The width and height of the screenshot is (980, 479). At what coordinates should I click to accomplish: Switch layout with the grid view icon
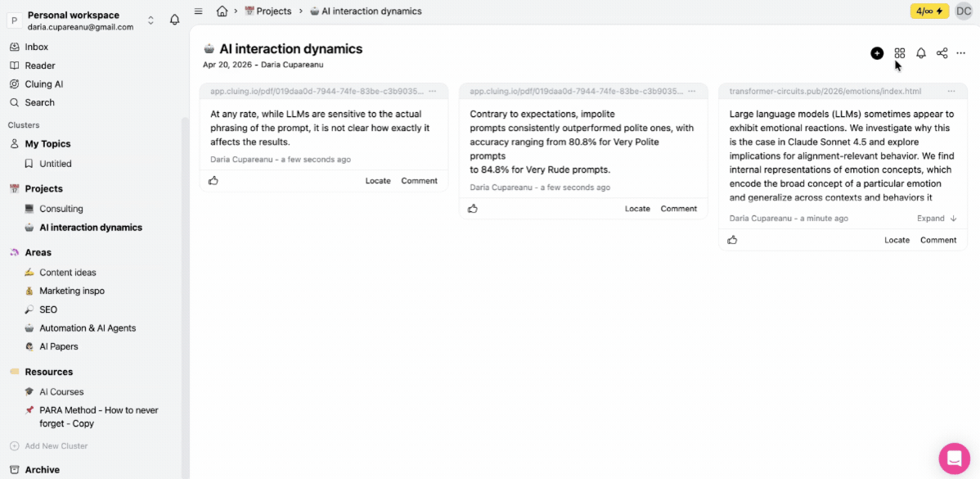pos(899,53)
